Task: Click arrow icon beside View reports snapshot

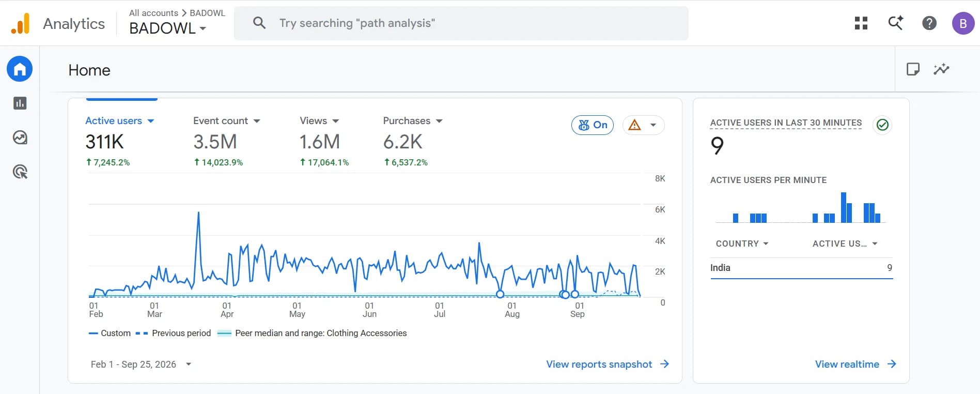Action: pos(664,364)
